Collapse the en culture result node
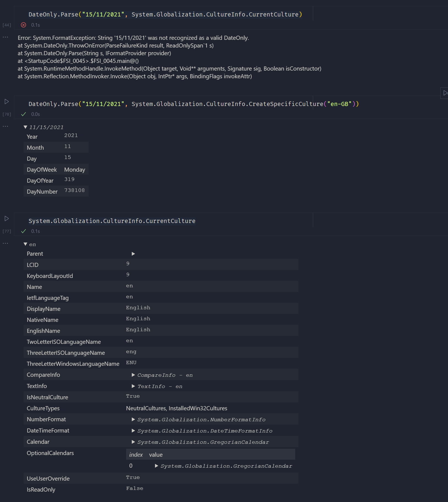This screenshot has width=448, height=502. [26, 244]
